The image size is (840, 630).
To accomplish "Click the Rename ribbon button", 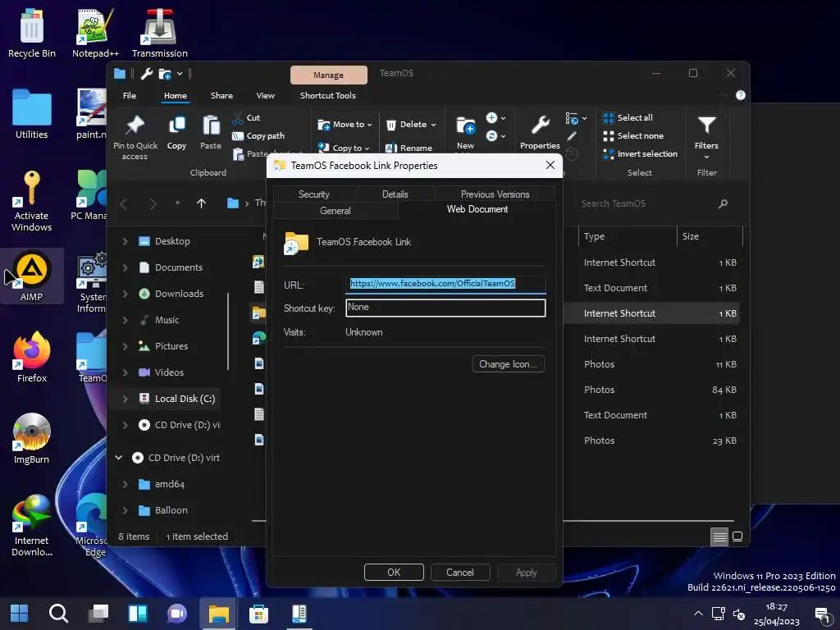I will click(409, 148).
